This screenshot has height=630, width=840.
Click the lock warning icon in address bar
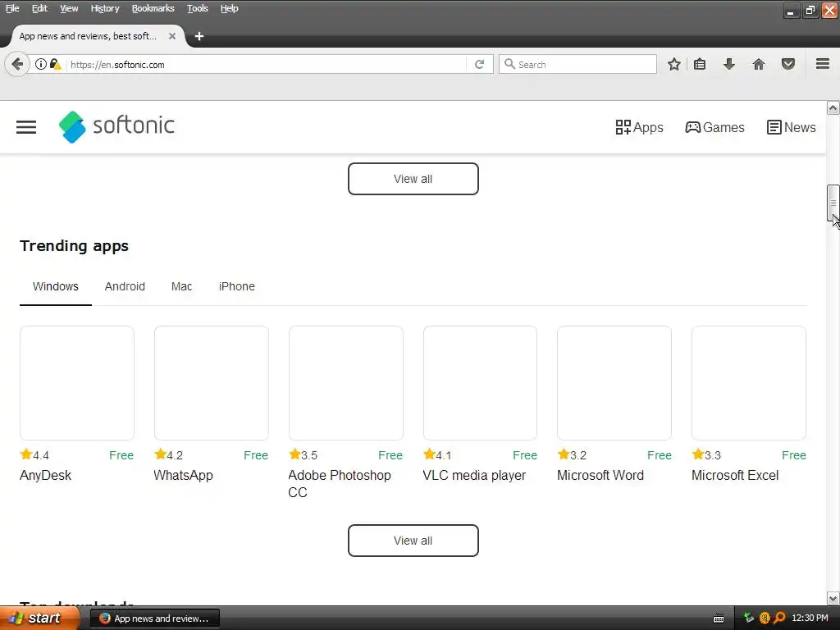(55, 64)
